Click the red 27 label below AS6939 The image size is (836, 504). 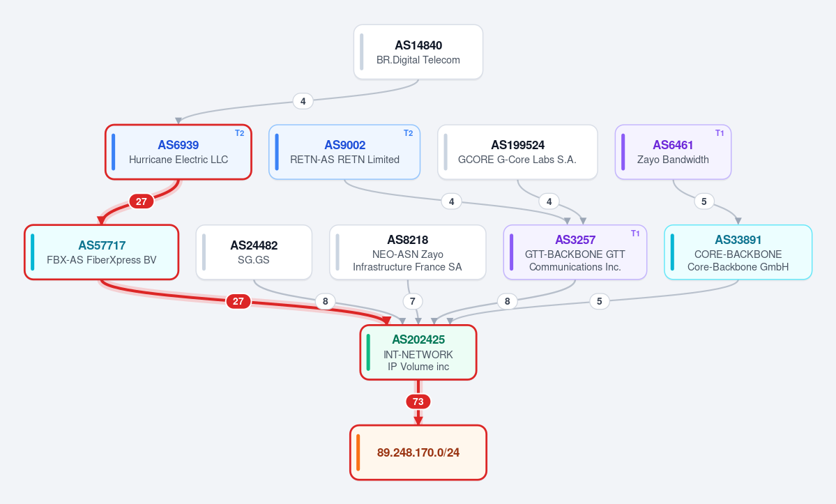142,201
